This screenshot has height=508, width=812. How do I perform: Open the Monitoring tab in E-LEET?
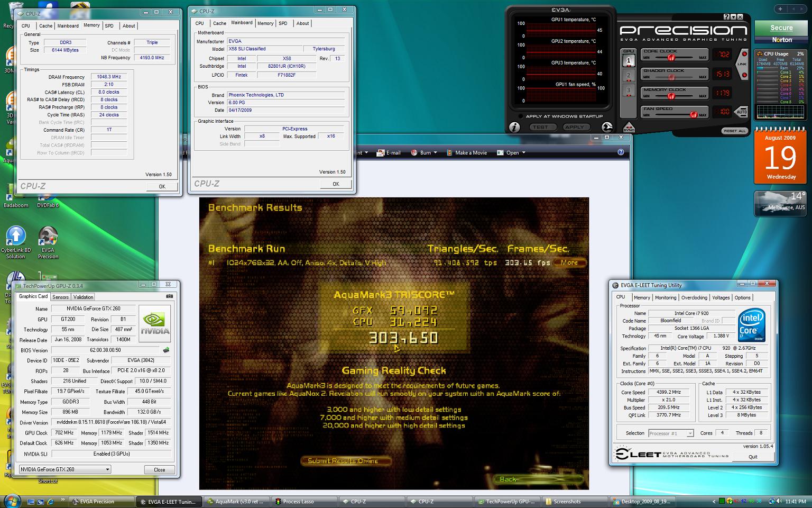pyautogui.click(x=666, y=297)
